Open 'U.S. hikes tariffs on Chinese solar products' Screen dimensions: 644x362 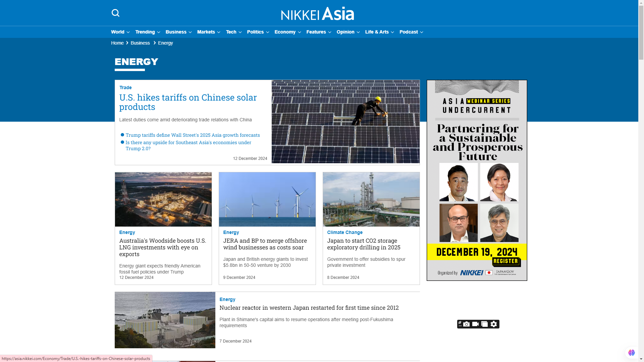coord(188,102)
